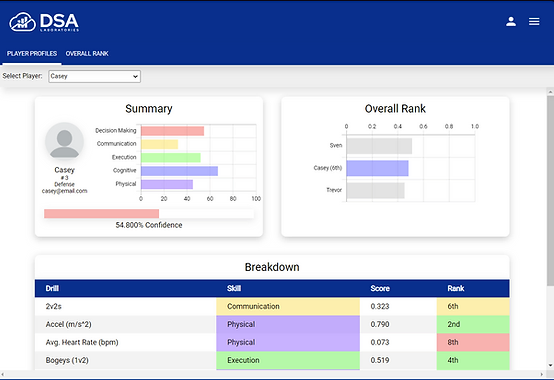Click the horizontal scroll left arrow

[3, 374]
